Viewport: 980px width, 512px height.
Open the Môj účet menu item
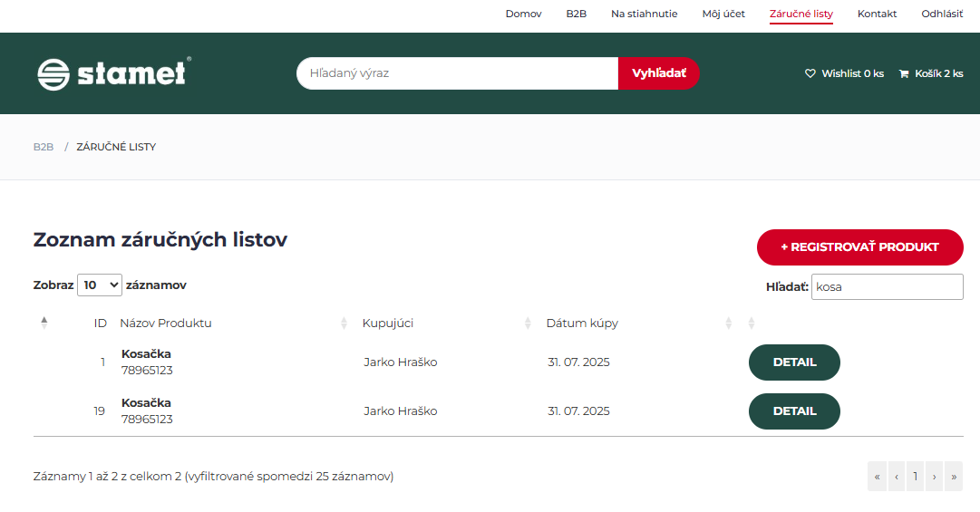click(x=723, y=14)
